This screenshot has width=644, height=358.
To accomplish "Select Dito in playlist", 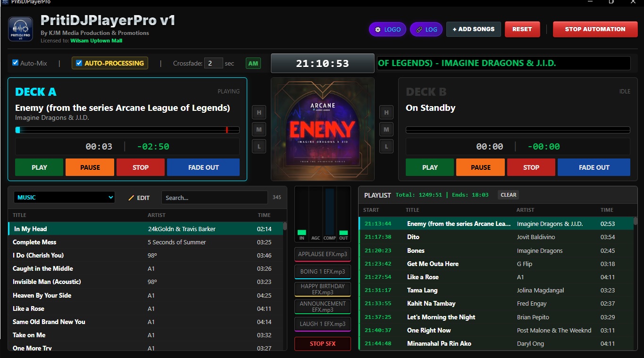I will [x=496, y=237].
